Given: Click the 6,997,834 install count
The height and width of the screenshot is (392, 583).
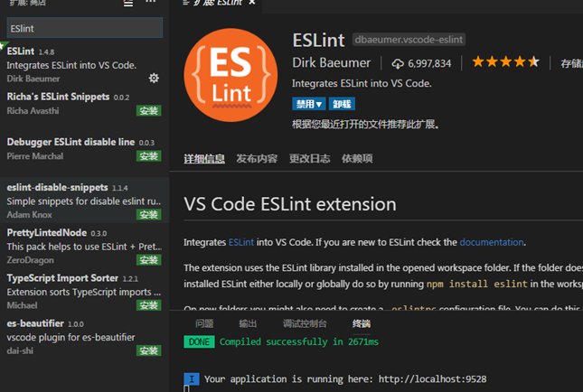Looking at the screenshot, I should pos(429,64).
